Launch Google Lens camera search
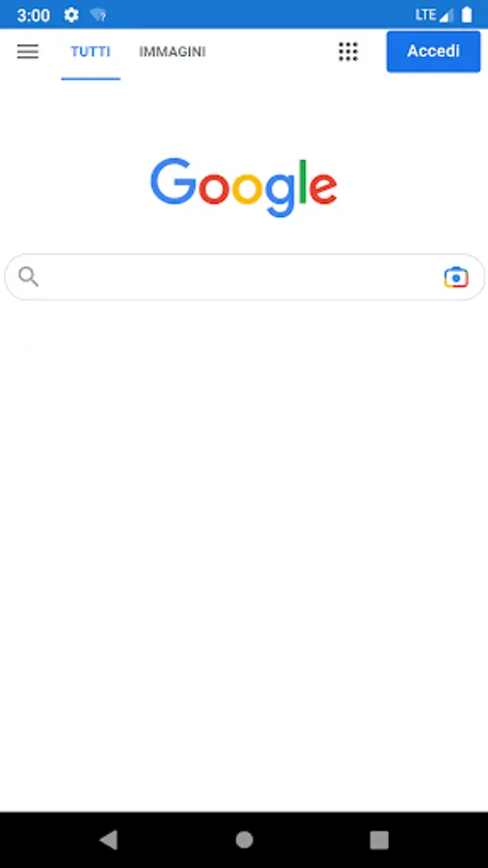 456,277
